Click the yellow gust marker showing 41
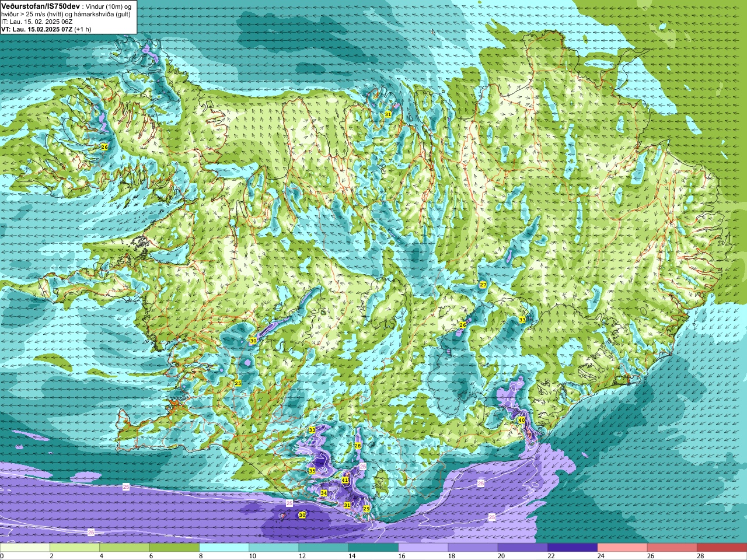This screenshot has height=560, width=747. point(345,480)
